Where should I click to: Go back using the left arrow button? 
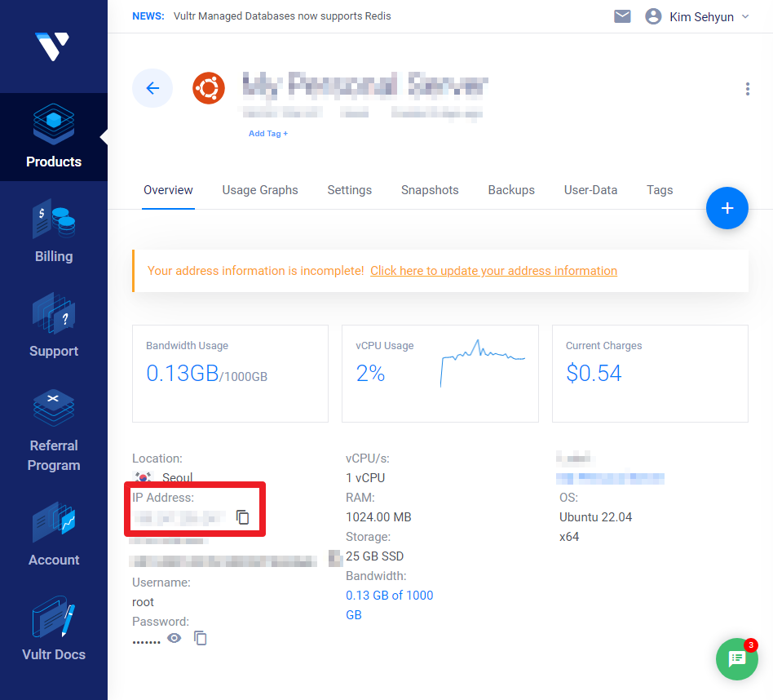(152, 88)
